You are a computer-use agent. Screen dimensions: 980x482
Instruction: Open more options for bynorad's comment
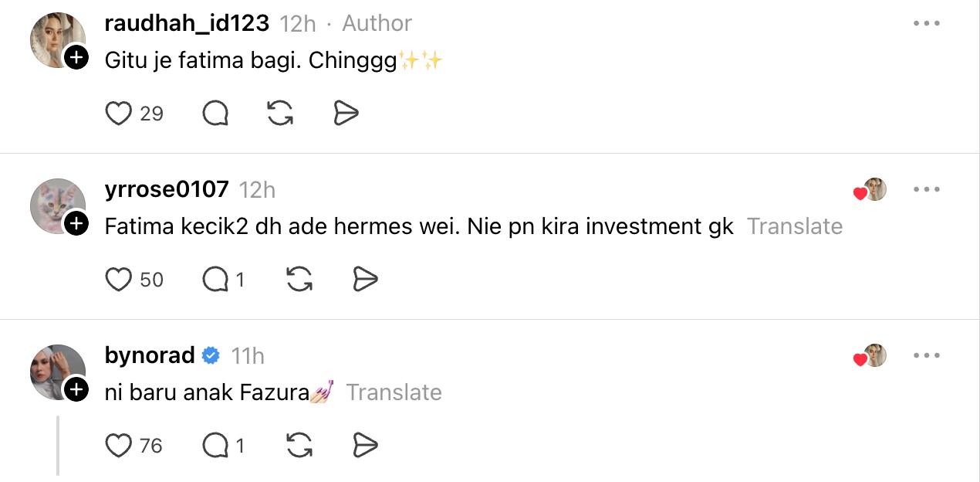tap(926, 356)
